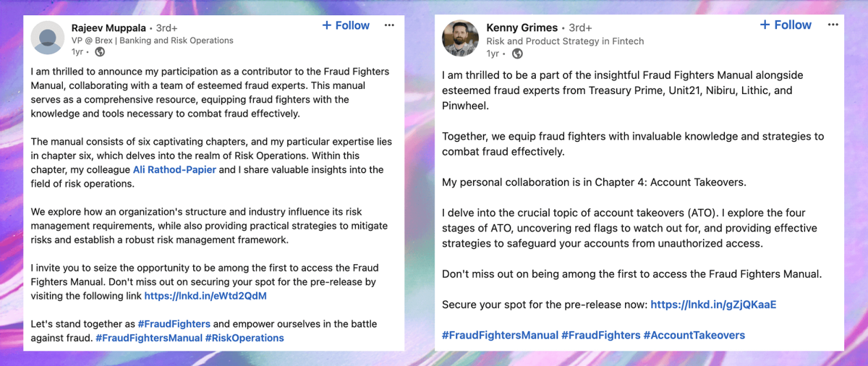The image size is (868, 366).
Task: Click the #FraudFighters hashtag in Rajeev's post
Action: coord(174,324)
